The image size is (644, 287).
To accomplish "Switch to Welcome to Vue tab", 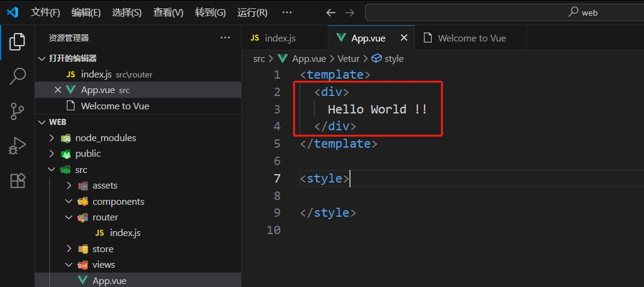I will coord(471,38).
